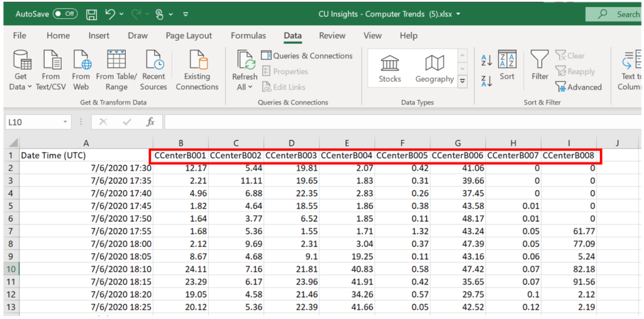Click the Undo arrow icon
644x319 pixels.
pyautogui.click(x=109, y=14)
